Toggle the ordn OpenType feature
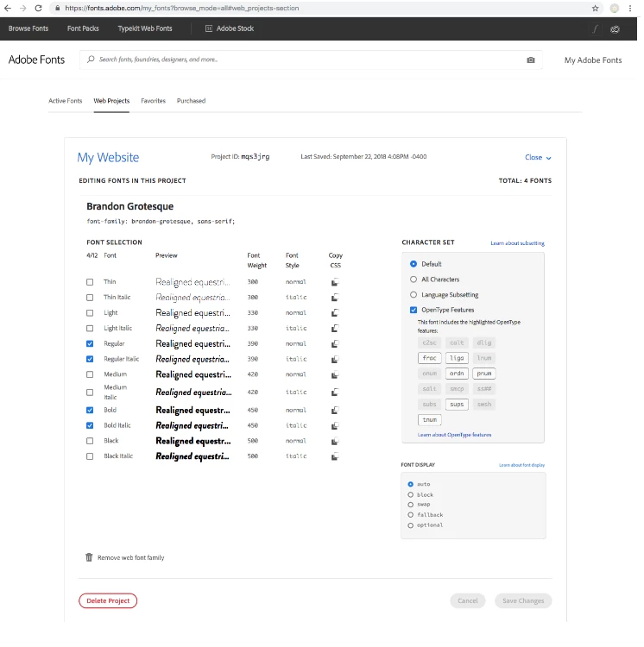Screen dimensions: 644x647 click(457, 374)
